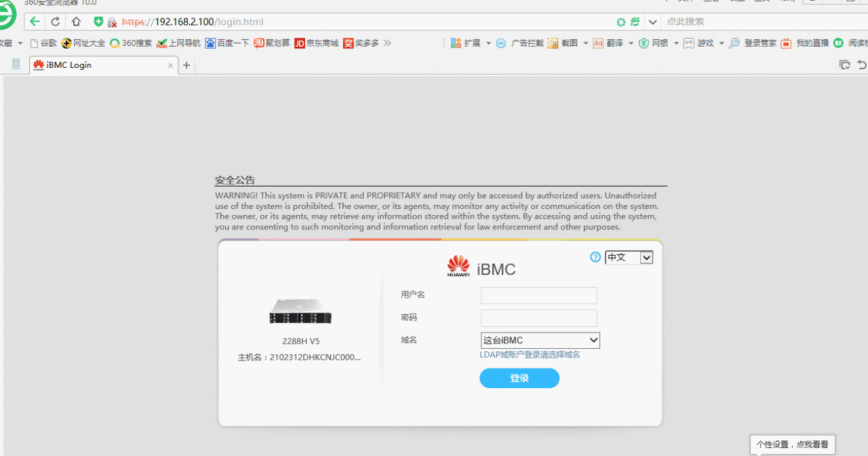
Task: Click the 用户名 username input field
Action: tap(538, 295)
